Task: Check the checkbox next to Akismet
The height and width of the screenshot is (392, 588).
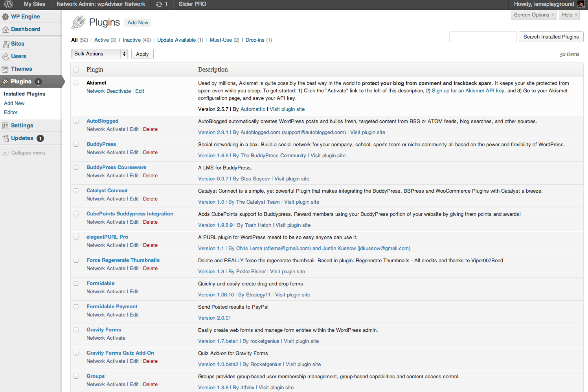Action: [76, 83]
